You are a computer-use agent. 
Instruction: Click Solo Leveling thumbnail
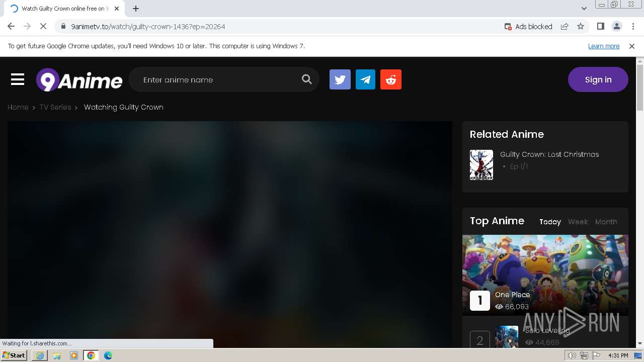(507, 336)
